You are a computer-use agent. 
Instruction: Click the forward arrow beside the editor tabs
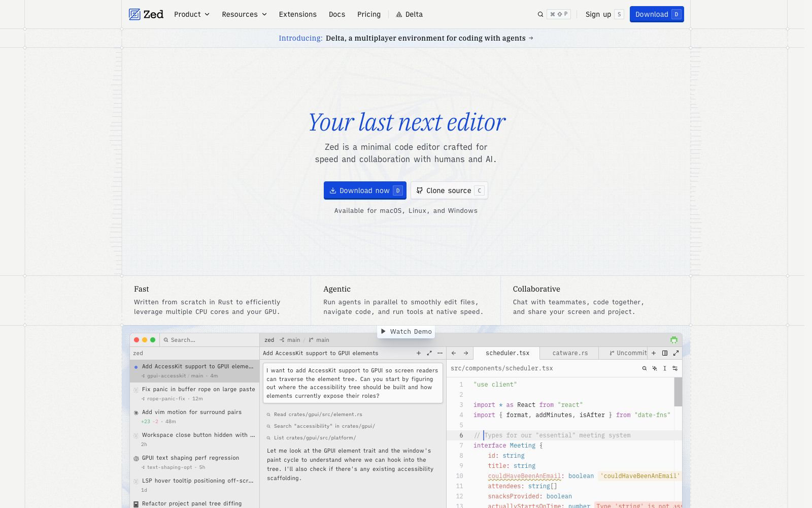tap(466, 353)
